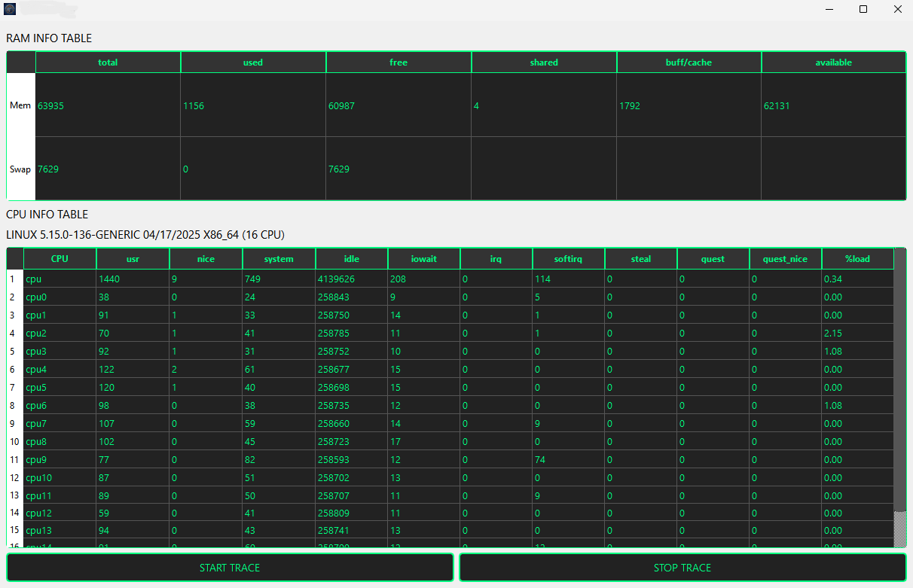The width and height of the screenshot is (913, 588).
Task: Click the cpu2 row name cell
Action: coord(60,333)
